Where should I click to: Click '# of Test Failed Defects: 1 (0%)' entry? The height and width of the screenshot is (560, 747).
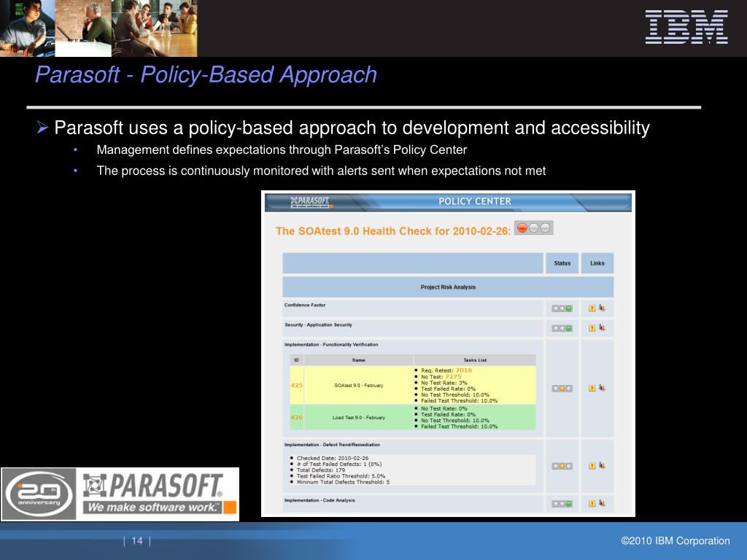pos(339,464)
